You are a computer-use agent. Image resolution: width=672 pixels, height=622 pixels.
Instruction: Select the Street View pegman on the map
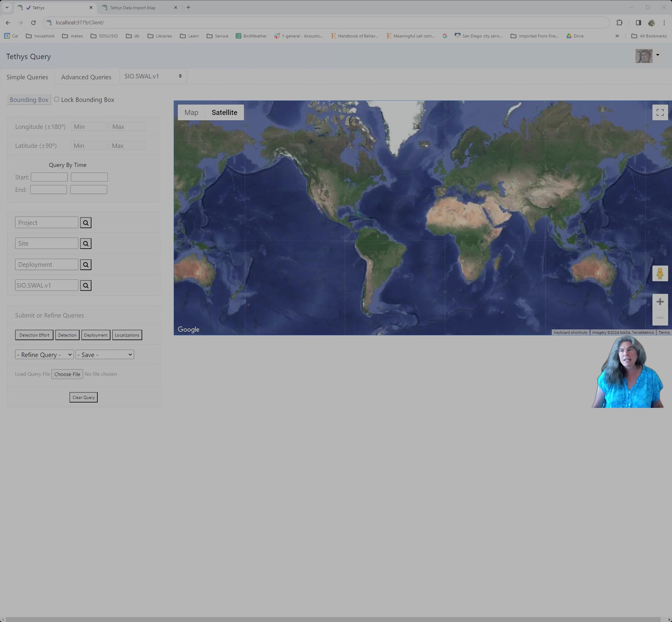pos(660,273)
